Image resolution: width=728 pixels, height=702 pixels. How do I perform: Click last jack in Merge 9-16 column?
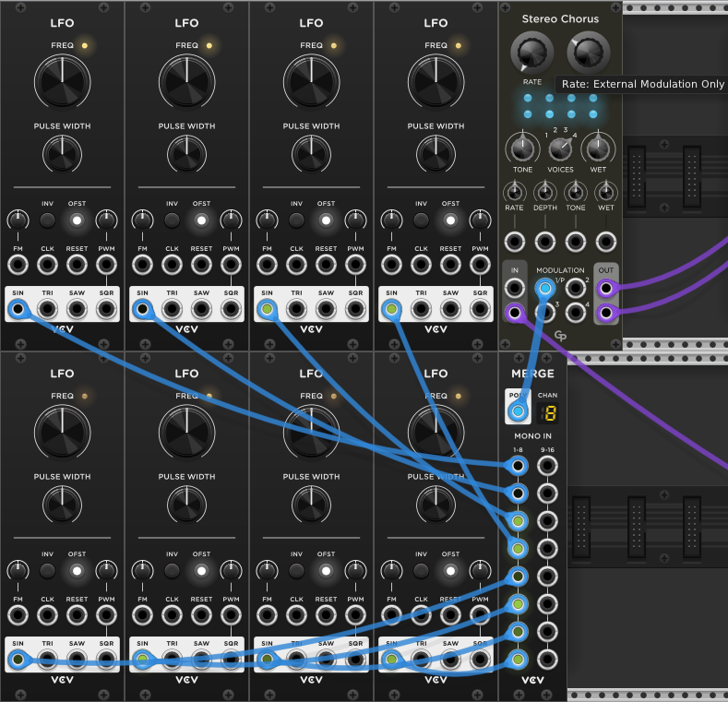click(x=547, y=660)
